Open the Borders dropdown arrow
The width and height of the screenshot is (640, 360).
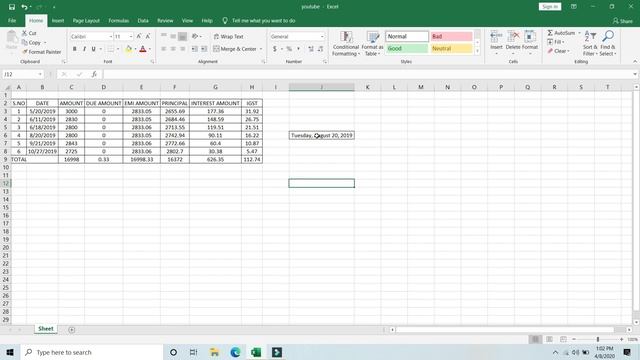(x=118, y=49)
